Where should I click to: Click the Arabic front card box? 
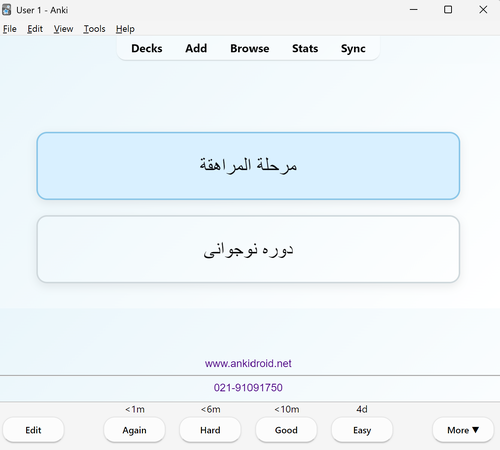coord(248,166)
